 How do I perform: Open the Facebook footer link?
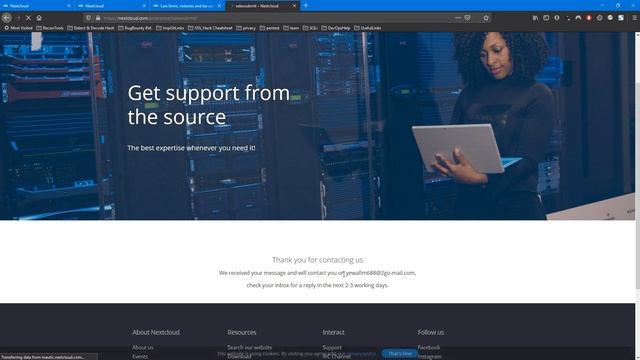click(x=429, y=347)
